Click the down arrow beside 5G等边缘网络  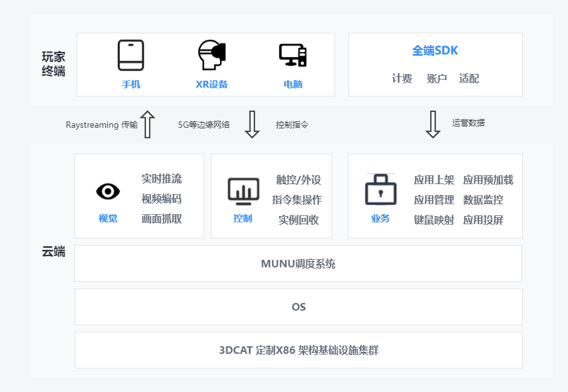pos(252,125)
